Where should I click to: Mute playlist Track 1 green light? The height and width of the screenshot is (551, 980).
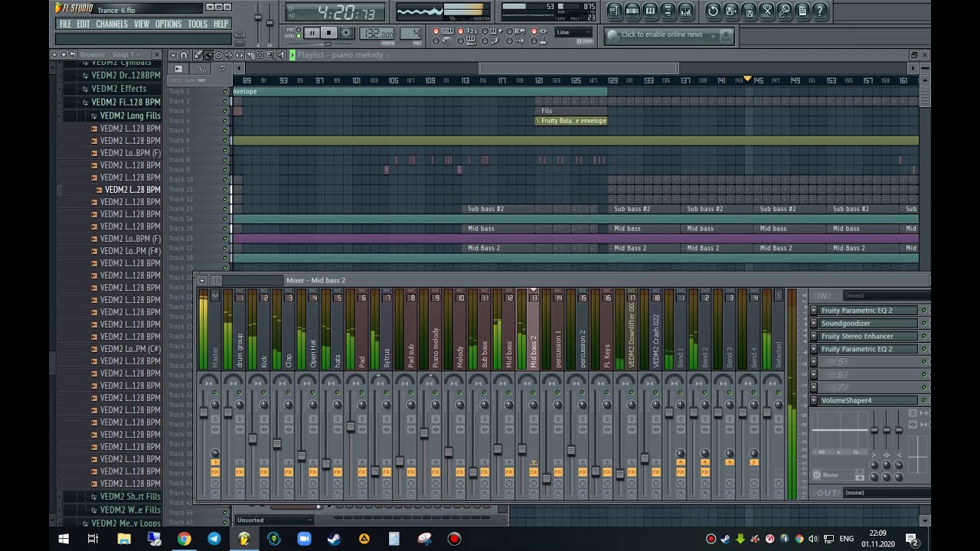pyautogui.click(x=225, y=92)
